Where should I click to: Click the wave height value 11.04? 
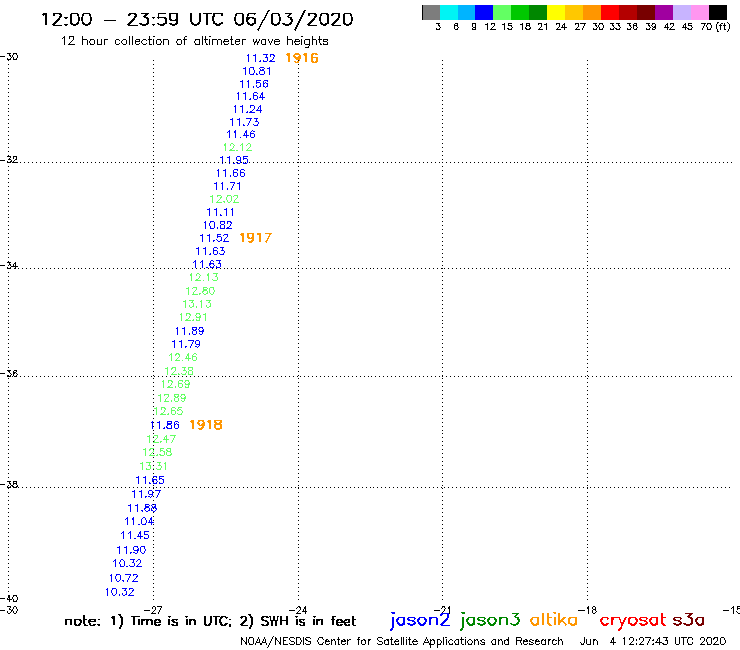tap(139, 522)
